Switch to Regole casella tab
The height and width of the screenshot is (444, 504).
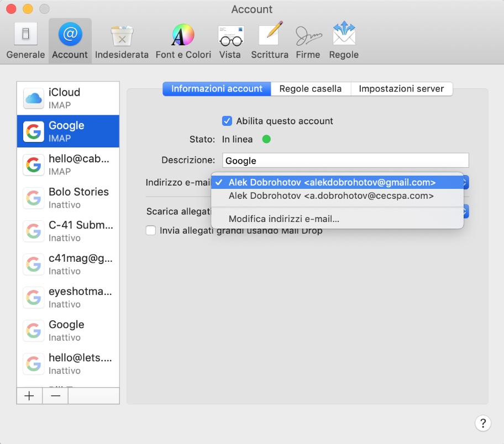tap(311, 89)
